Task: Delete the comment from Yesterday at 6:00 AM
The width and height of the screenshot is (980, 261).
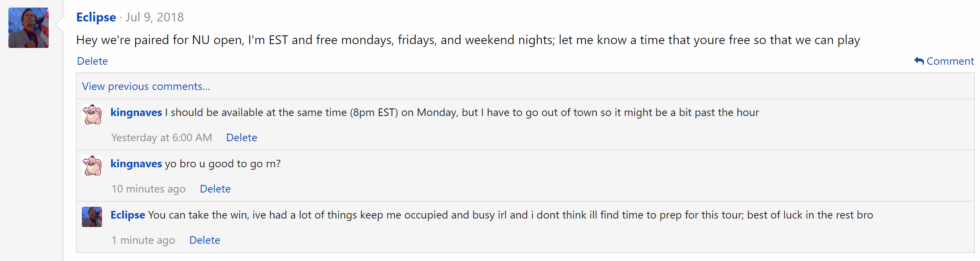Action: (x=241, y=138)
